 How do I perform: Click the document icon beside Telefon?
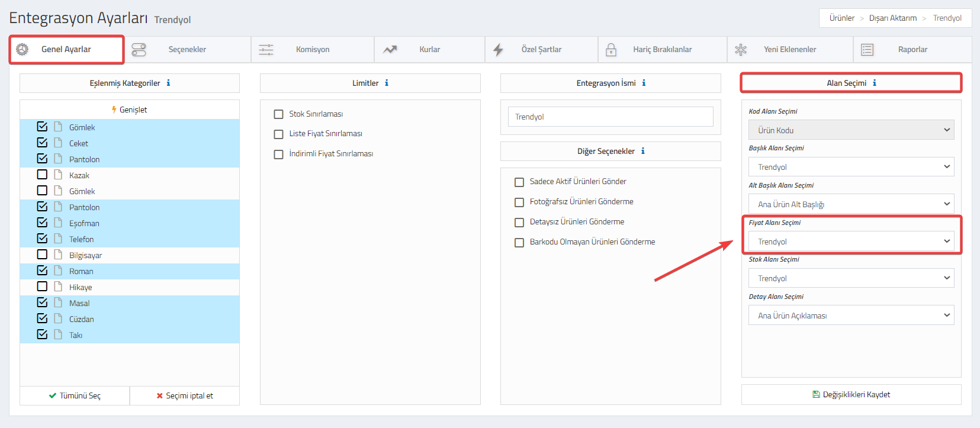click(x=58, y=239)
